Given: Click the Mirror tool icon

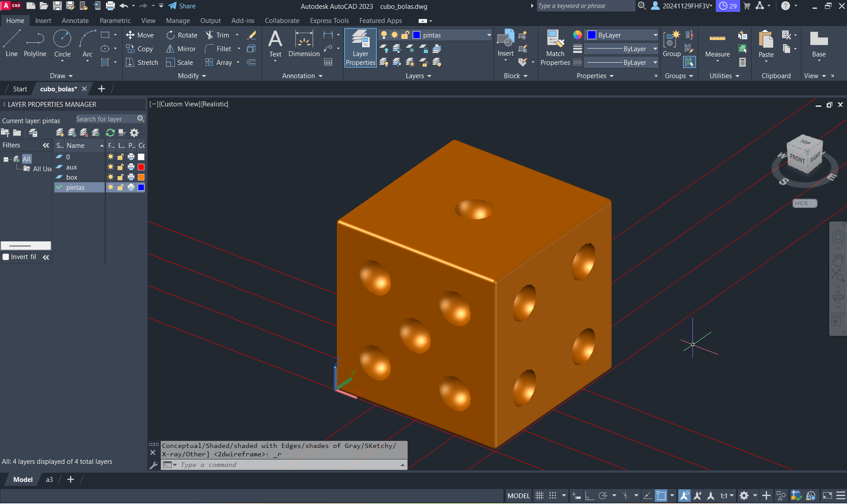Looking at the screenshot, I should point(170,49).
